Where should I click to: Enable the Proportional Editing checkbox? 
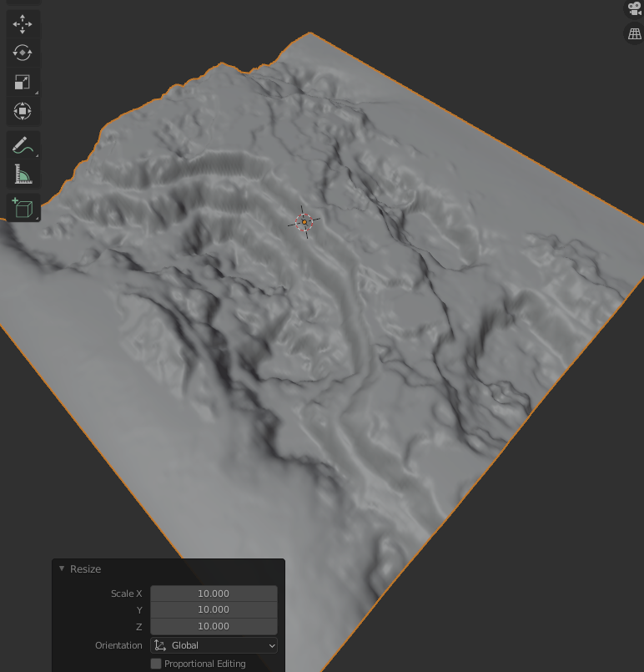pos(156,664)
